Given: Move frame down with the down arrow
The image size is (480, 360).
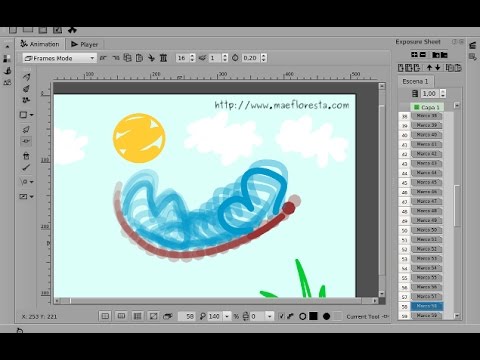Looking at the screenshot, I should (438, 68).
